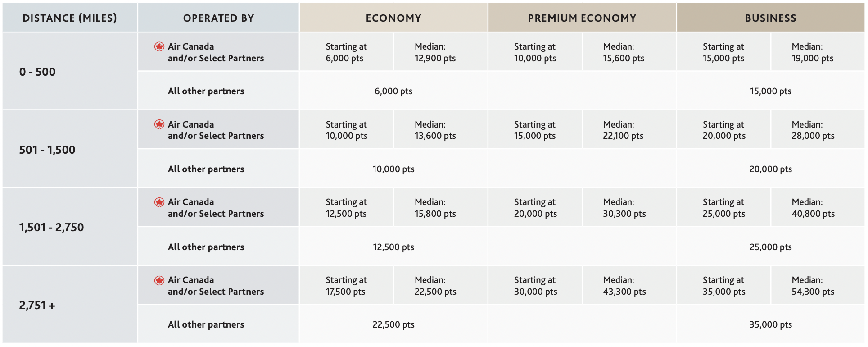
Task: Select the Median: 40,800 pts business cell
Action: pyautogui.click(x=813, y=208)
